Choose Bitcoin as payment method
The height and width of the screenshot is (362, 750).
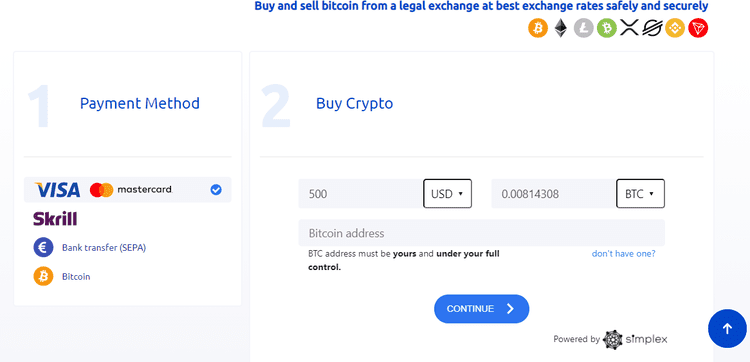tap(62, 276)
